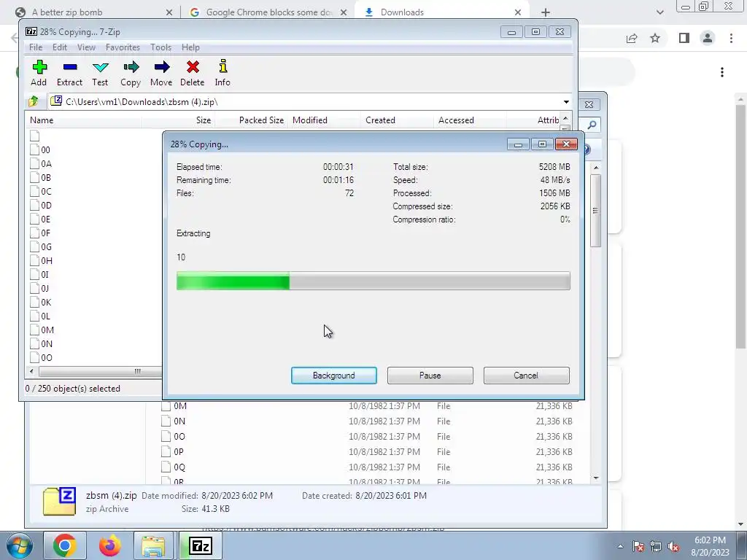Click the taskbar clock showing 6:02 PM

(710, 546)
